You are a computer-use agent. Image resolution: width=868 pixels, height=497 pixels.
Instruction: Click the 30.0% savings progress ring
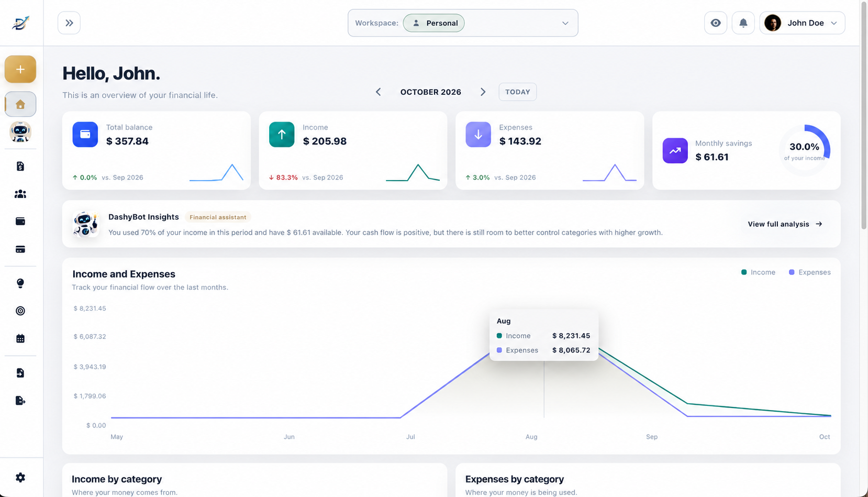(805, 151)
